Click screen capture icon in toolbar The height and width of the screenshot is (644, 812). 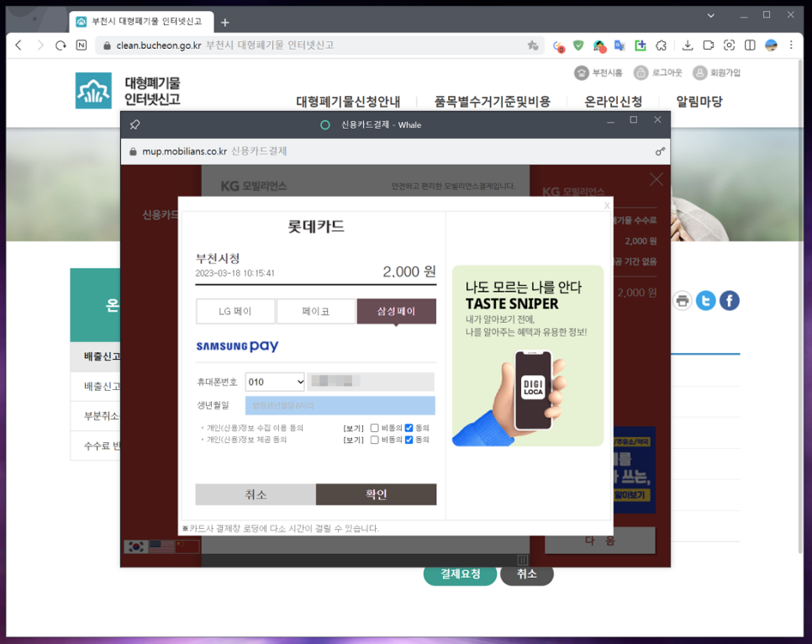point(729,45)
